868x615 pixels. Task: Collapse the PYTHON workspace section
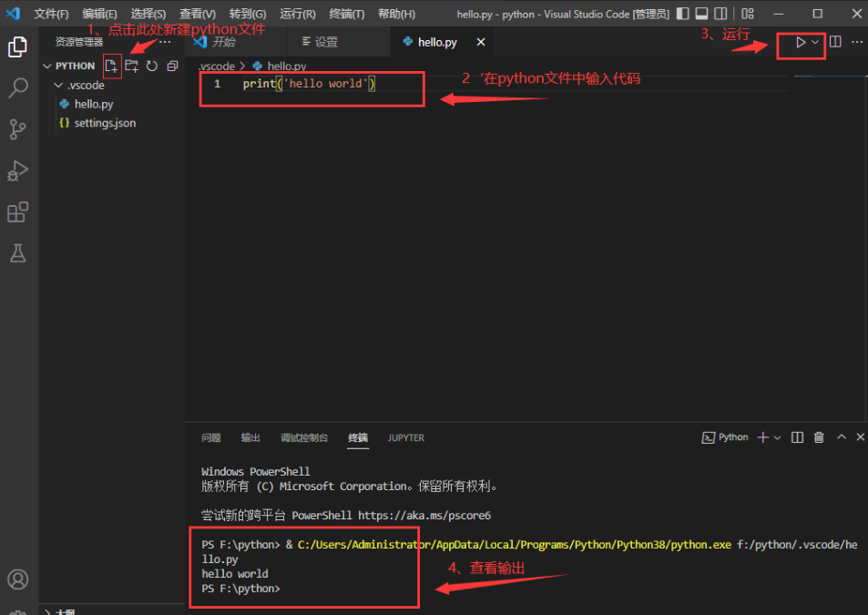69,66
